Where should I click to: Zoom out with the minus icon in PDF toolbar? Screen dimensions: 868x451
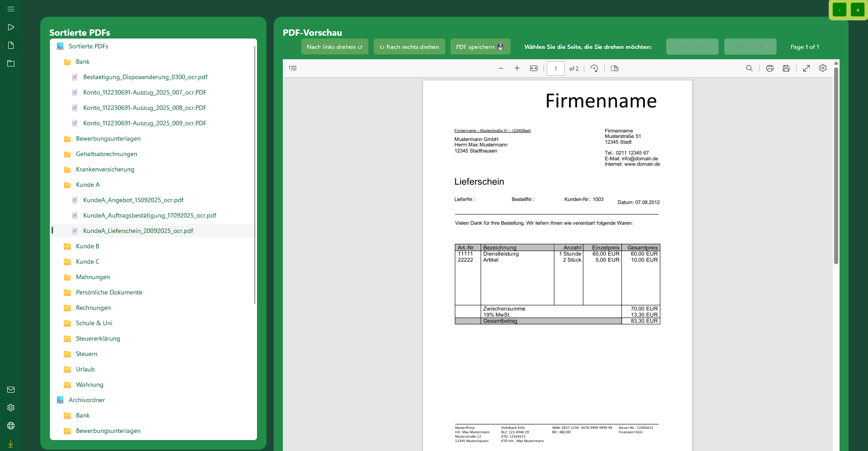click(501, 68)
